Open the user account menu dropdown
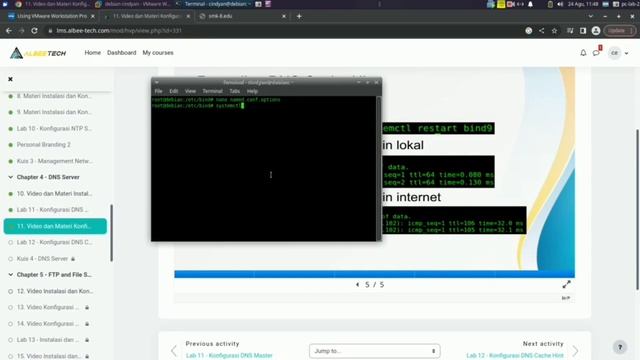640x360 pixels. click(x=618, y=53)
